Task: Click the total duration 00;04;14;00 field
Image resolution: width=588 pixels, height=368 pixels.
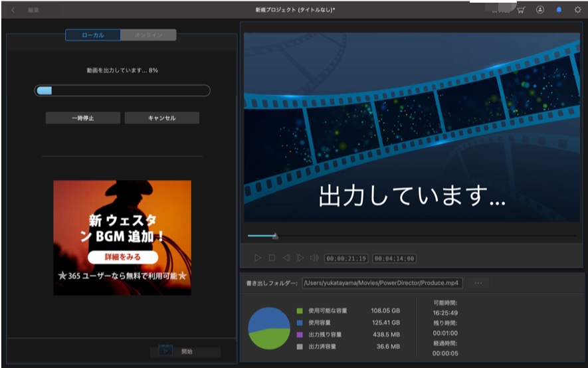Action: pyautogui.click(x=395, y=258)
